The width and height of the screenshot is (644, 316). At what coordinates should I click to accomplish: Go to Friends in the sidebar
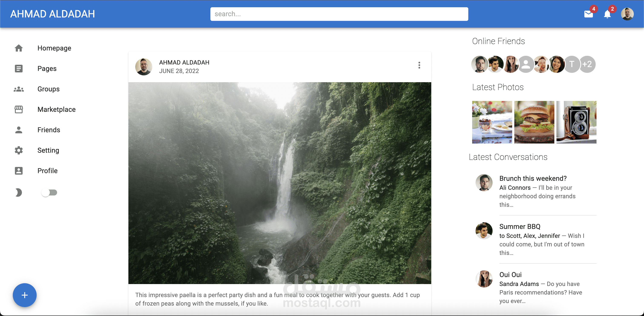49,130
